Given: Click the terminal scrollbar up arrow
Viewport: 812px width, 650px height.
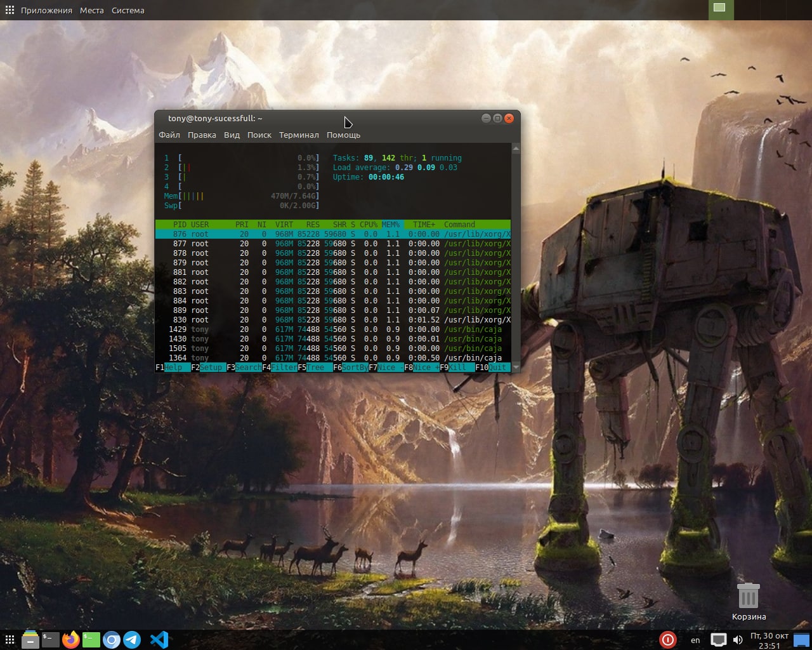Looking at the screenshot, I should click(x=516, y=149).
